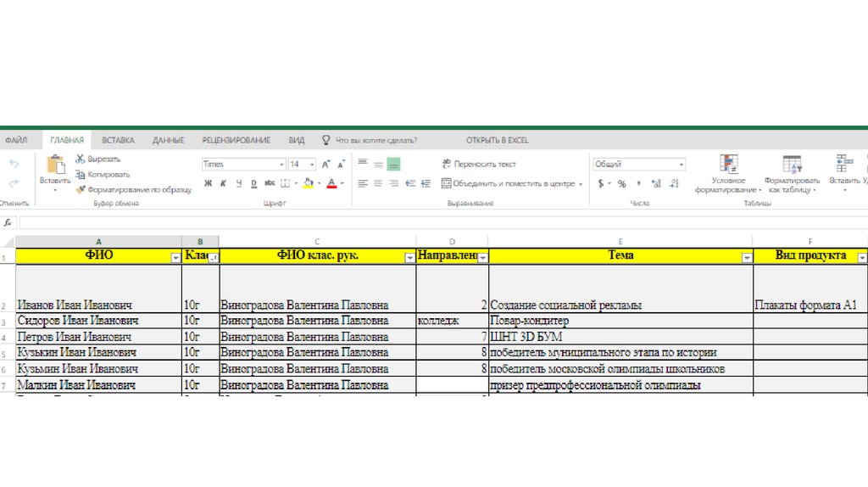Toggle Wrap Text (Переносить текст)
Viewport: 868px width, 487px height.
point(479,164)
